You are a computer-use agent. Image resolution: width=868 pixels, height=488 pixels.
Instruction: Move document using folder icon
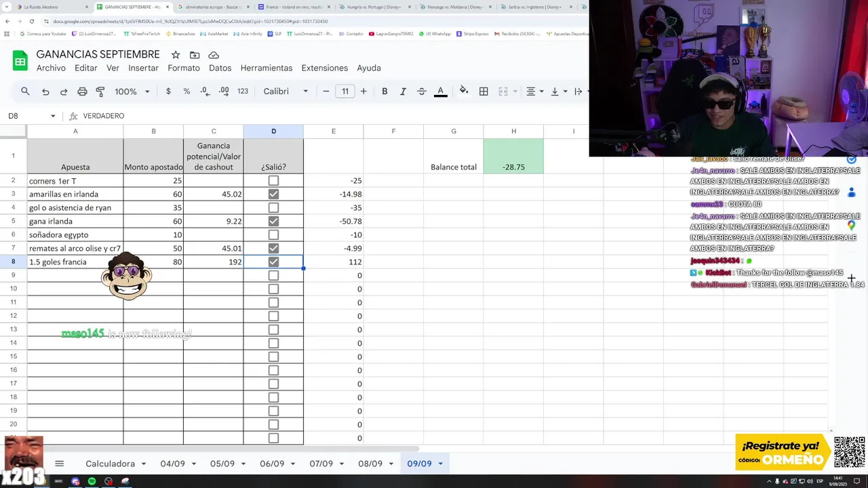195,55
